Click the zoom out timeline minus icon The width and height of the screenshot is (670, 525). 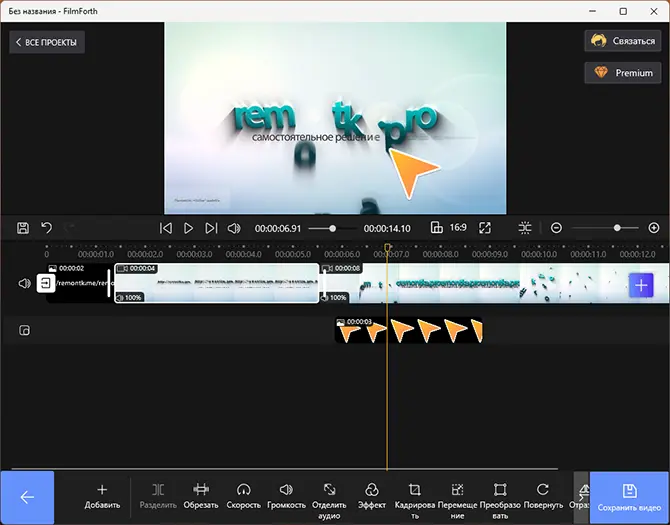point(557,228)
